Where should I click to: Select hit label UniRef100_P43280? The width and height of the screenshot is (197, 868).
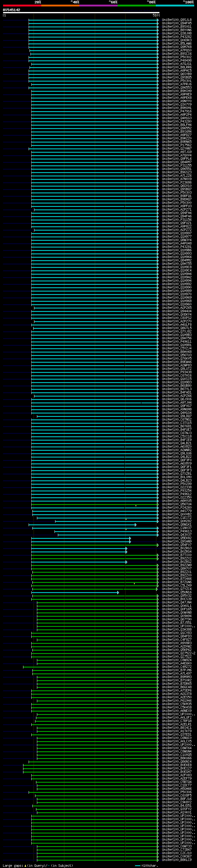176,121
